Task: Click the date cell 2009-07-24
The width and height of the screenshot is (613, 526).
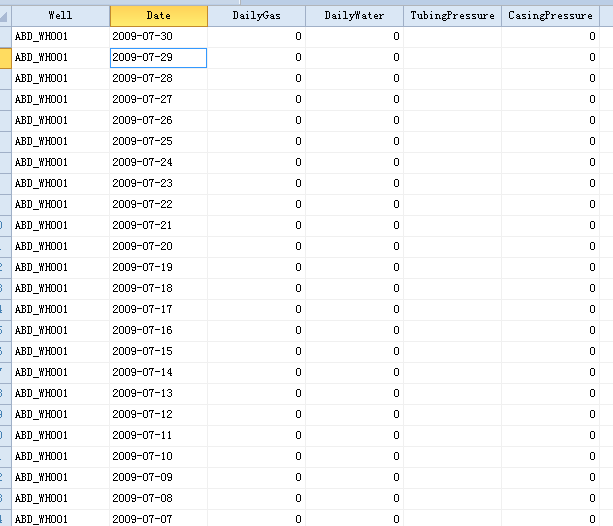Action: 159,163
